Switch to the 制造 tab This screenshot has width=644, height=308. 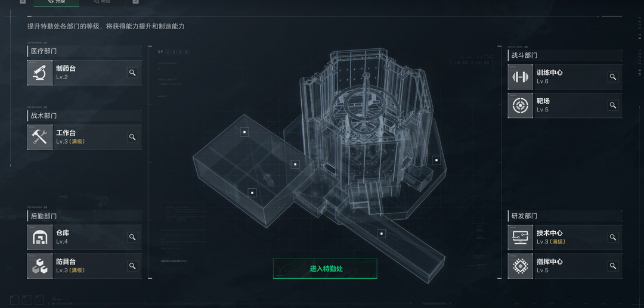pyautogui.click(x=102, y=2)
